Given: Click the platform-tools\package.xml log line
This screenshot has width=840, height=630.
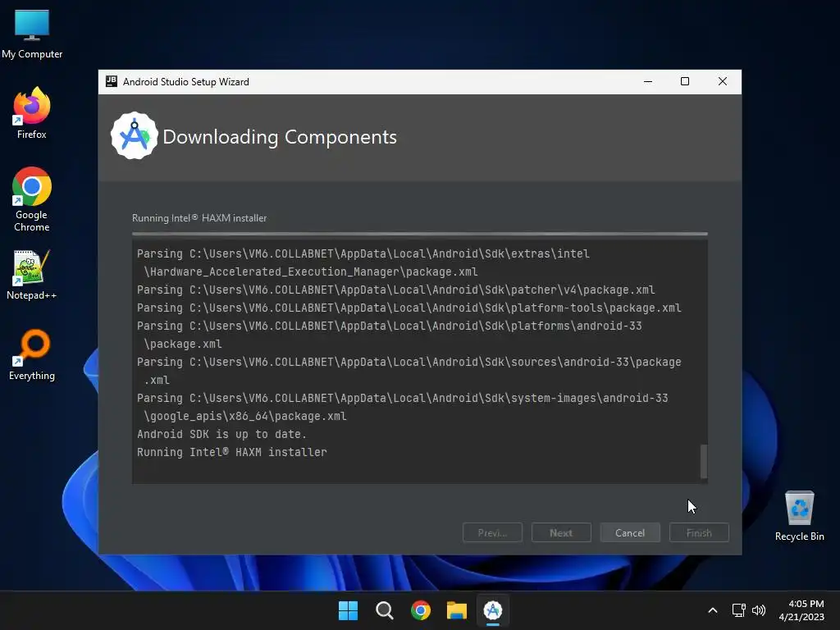Looking at the screenshot, I should [x=409, y=308].
